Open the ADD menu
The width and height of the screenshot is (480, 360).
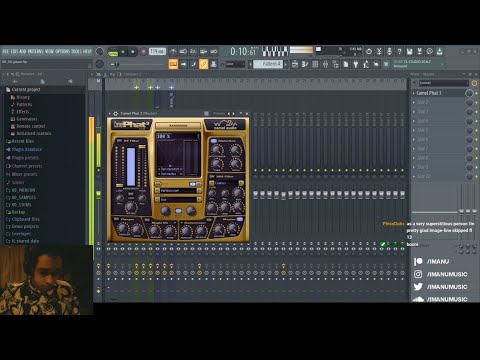click(23, 51)
